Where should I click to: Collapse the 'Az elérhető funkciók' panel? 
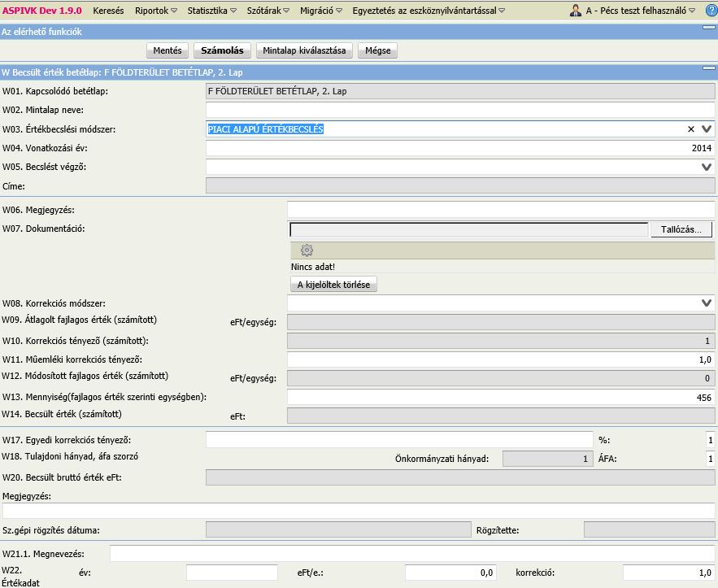pos(709,28)
